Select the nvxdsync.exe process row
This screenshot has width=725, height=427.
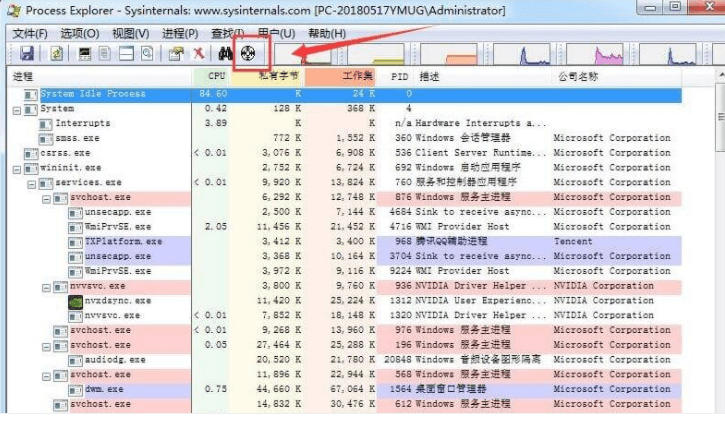coord(344,301)
